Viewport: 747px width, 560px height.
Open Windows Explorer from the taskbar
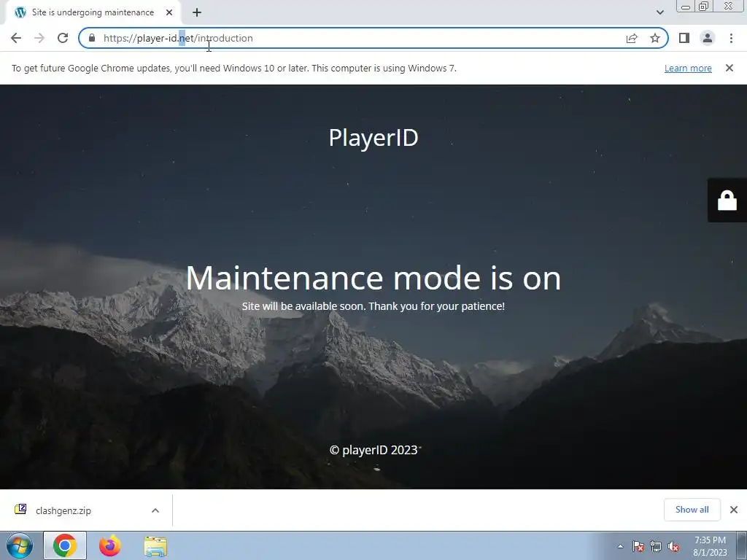[155, 547]
